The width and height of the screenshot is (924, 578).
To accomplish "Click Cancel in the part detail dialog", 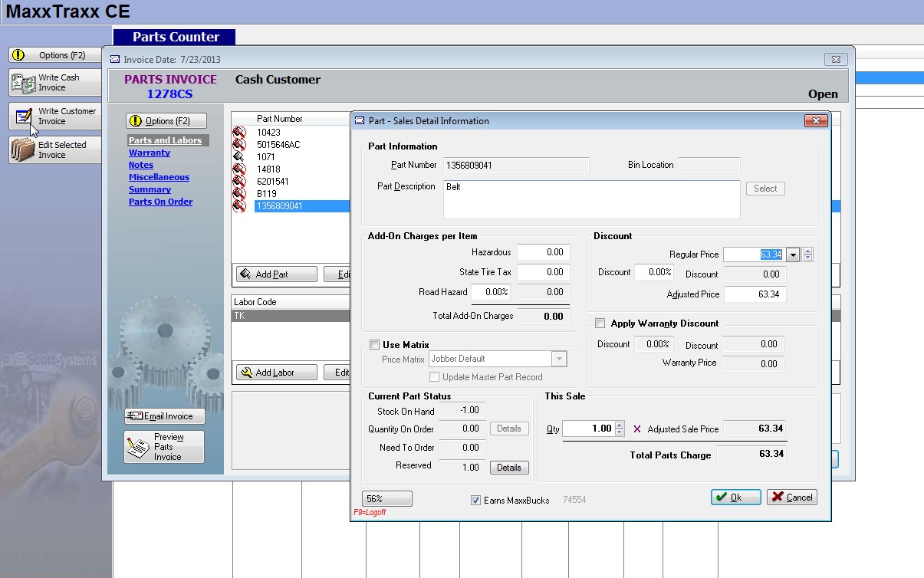I will click(x=792, y=498).
